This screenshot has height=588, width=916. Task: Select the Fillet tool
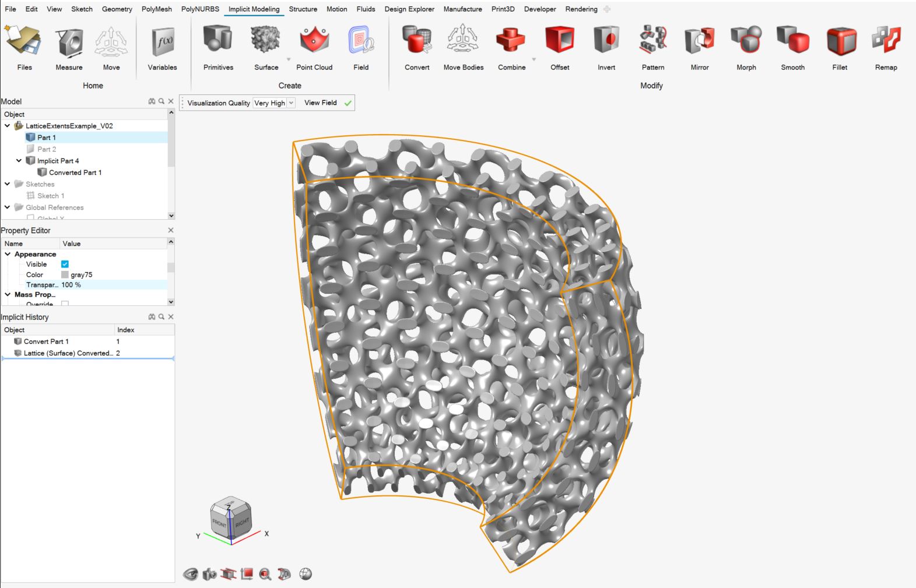[x=840, y=40]
